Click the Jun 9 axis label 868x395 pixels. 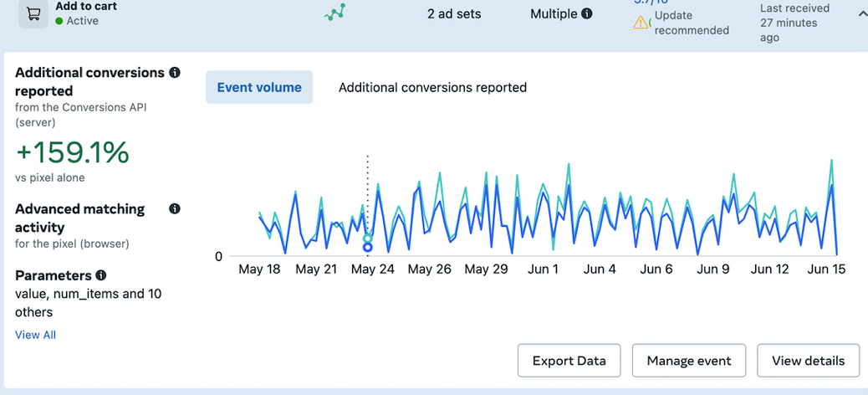pyautogui.click(x=712, y=269)
